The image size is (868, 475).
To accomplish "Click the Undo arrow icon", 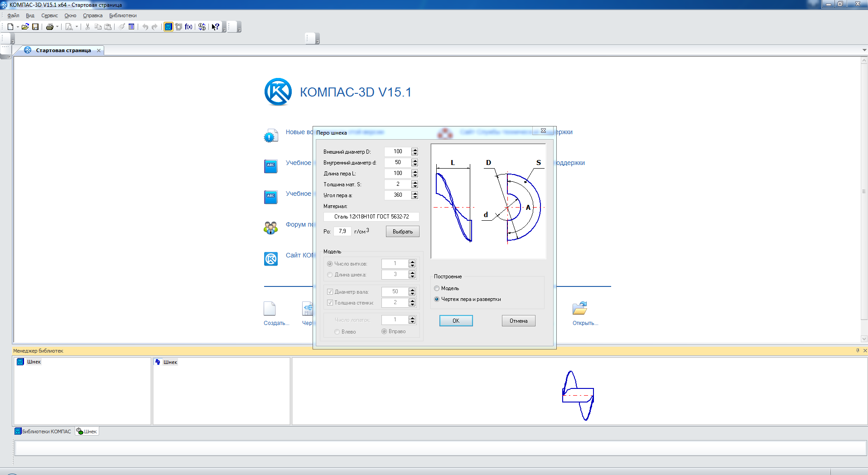I will pos(145,27).
